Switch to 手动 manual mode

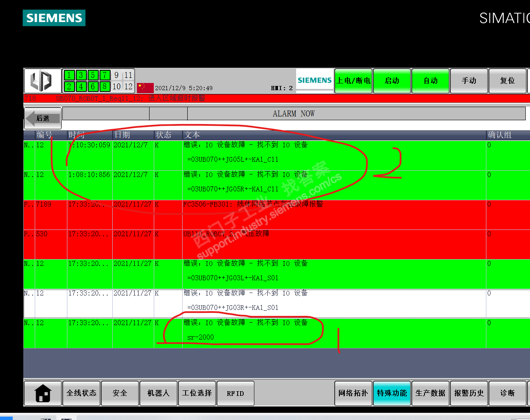469,81
